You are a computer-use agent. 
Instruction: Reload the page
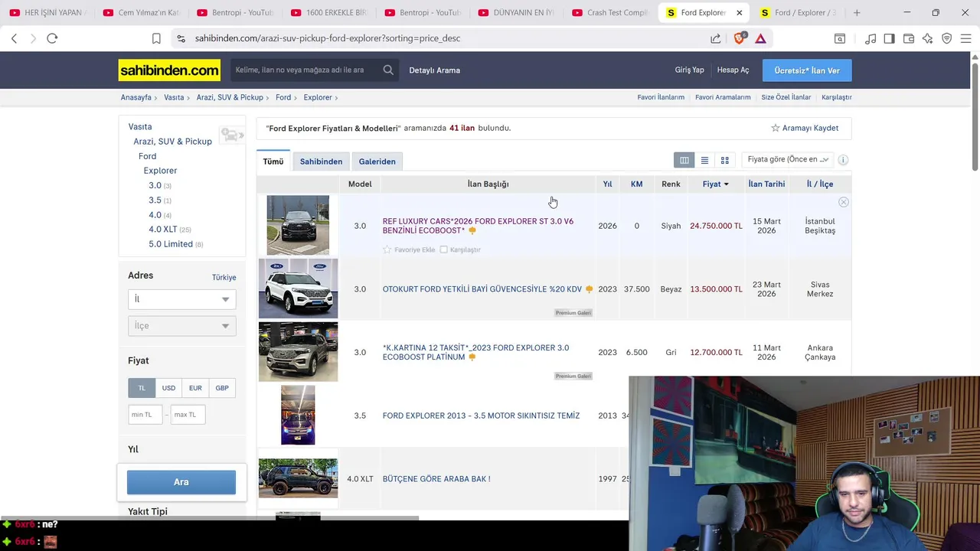pyautogui.click(x=52, y=38)
